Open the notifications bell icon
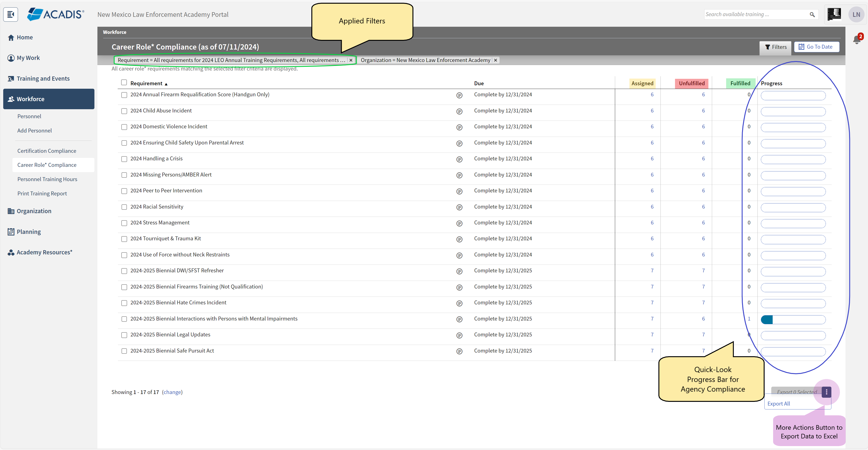This screenshot has height=450, width=868. (x=857, y=40)
